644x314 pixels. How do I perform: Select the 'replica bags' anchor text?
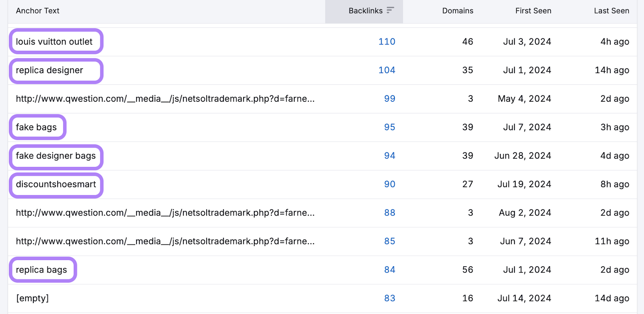(41, 270)
